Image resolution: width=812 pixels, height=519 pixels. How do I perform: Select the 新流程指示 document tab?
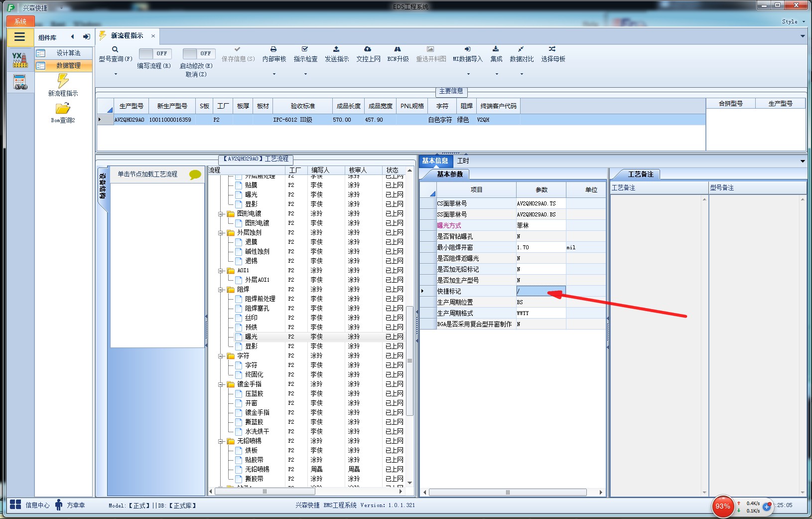click(x=127, y=36)
